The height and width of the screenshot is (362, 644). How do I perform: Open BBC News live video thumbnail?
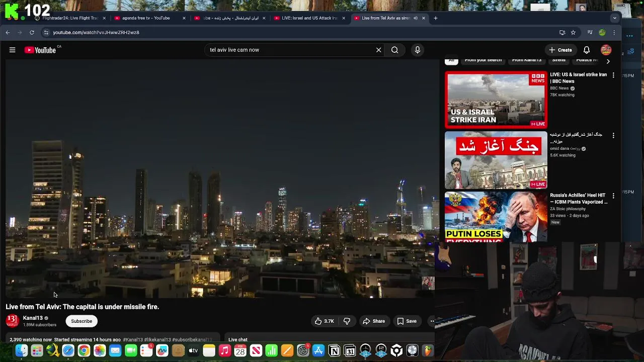point(496,100)
